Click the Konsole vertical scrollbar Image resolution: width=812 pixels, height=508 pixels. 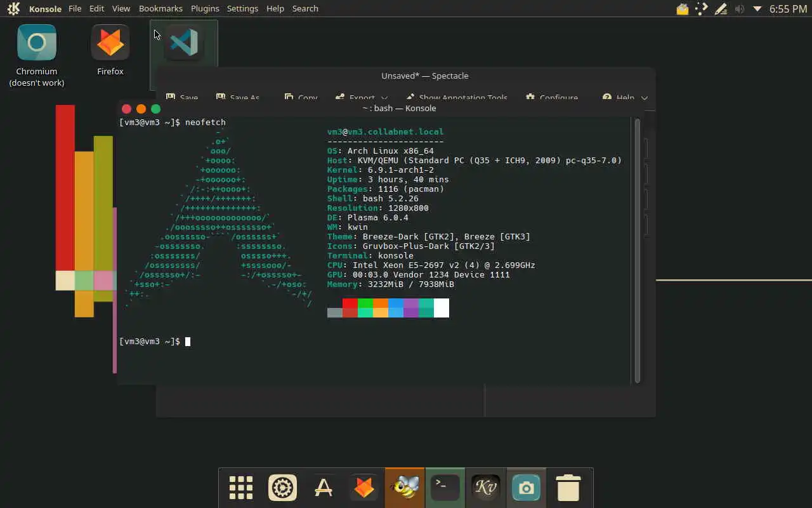coord(637,250)
